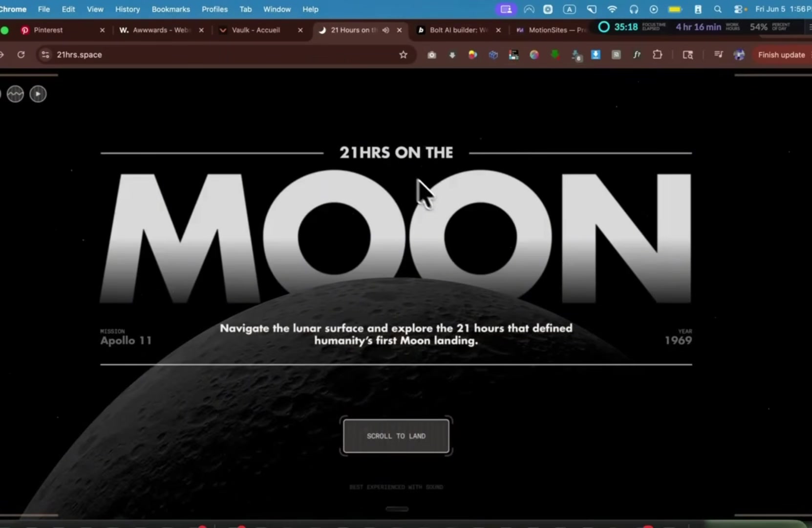Open Control Center in menu bar

739,9
